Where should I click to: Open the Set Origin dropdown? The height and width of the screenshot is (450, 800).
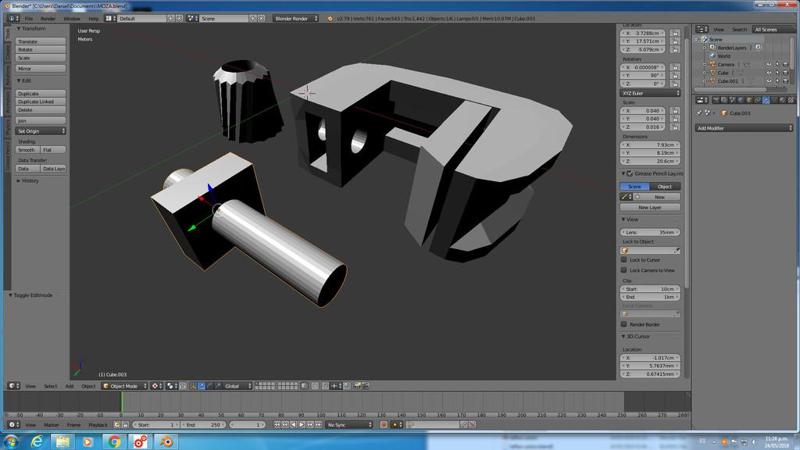tap(41, 131)
